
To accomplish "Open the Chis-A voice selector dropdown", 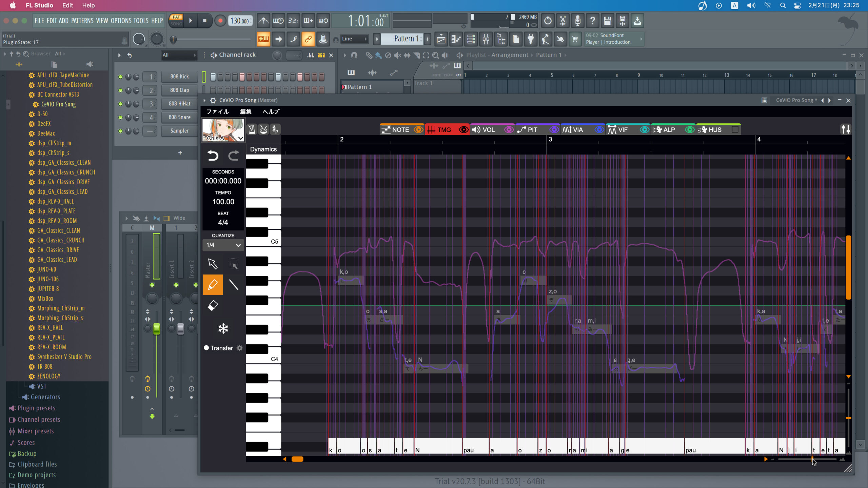I will 240,138.
